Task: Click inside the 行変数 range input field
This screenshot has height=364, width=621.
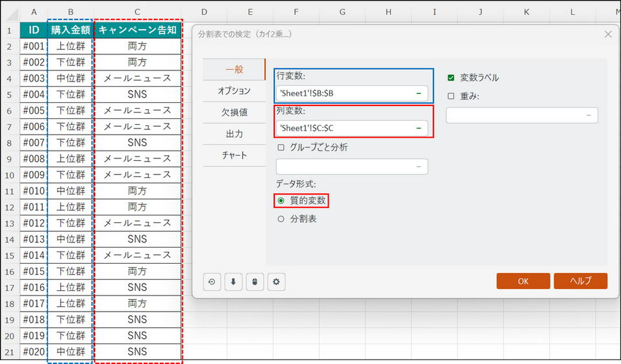Action: (343, 93)
